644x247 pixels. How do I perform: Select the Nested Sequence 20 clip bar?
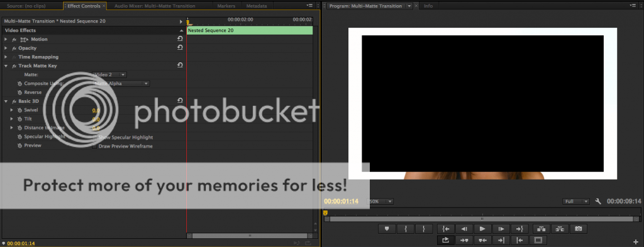pyautogui.click(x=250, y=30)
